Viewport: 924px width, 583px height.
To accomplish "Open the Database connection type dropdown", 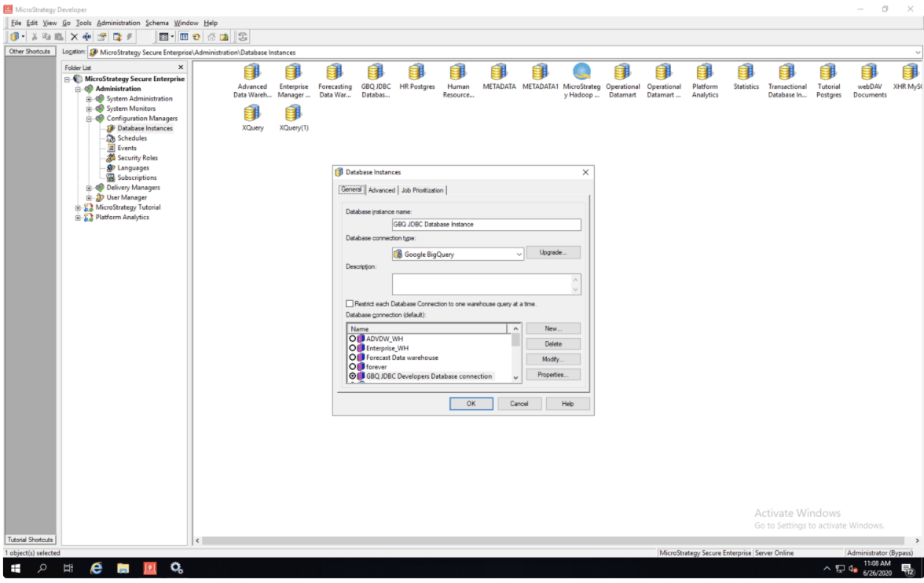I will (519, 255).
